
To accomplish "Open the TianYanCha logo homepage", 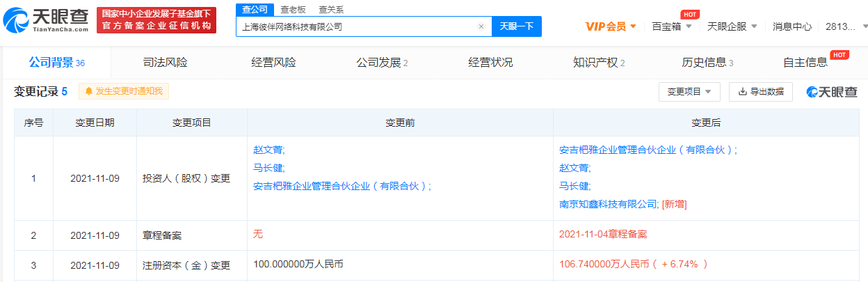I will click(46, 21).
